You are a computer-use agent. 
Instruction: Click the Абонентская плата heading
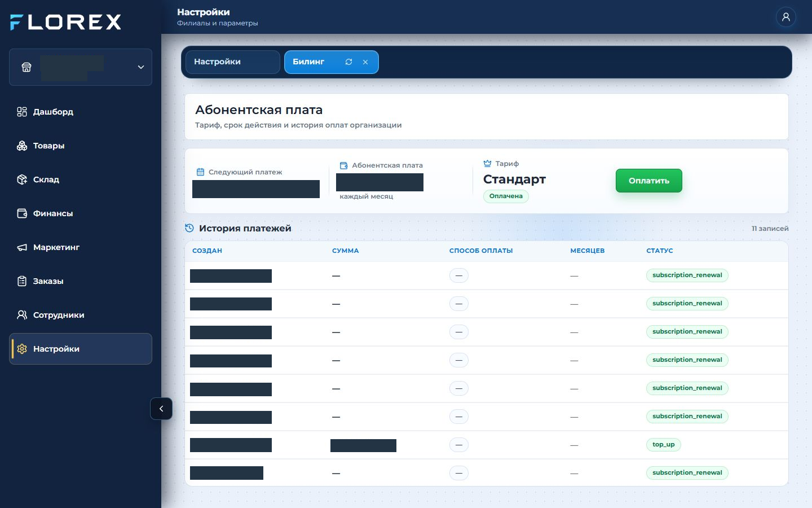[259, 110]
